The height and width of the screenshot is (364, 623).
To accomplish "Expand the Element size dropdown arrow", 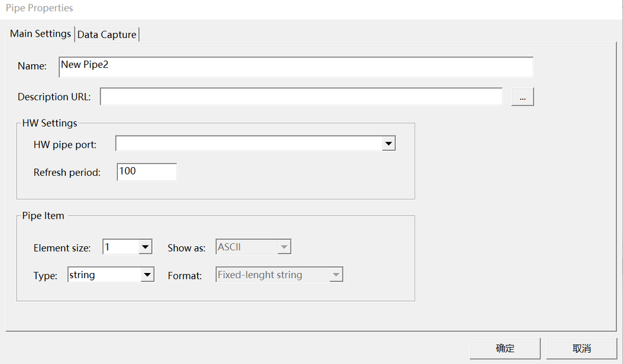I will 145,247.
